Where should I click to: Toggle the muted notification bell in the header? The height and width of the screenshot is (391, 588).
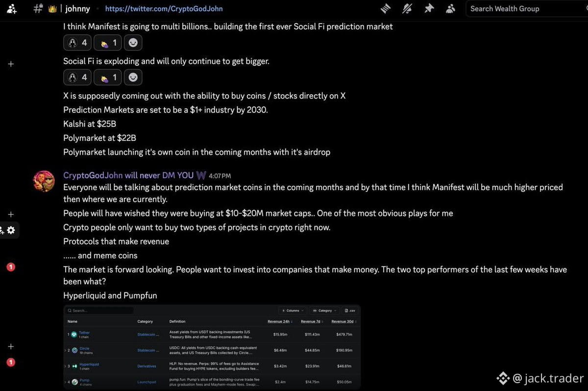[x=407, y=8]
